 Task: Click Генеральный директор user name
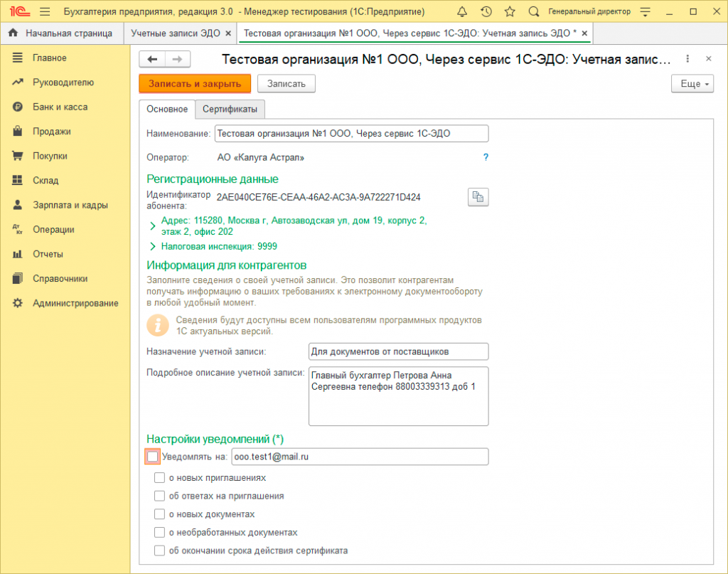click(x=589, y=11)
